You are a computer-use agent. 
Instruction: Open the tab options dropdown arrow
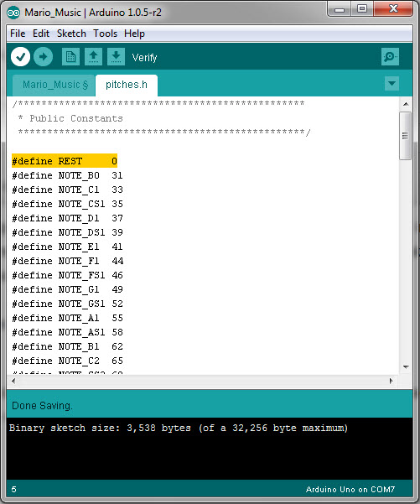(x=391, y=84)
